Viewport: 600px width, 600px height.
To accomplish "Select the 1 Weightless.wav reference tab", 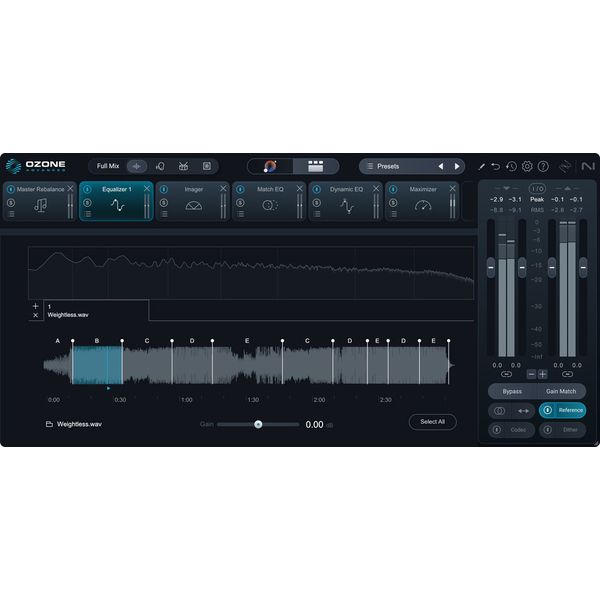I will 96,310.
